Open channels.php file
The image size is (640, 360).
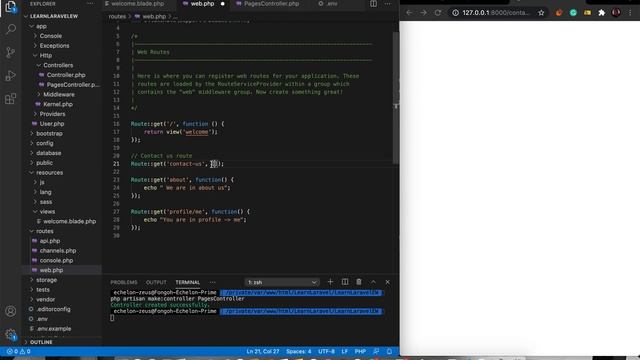(58, 251)
